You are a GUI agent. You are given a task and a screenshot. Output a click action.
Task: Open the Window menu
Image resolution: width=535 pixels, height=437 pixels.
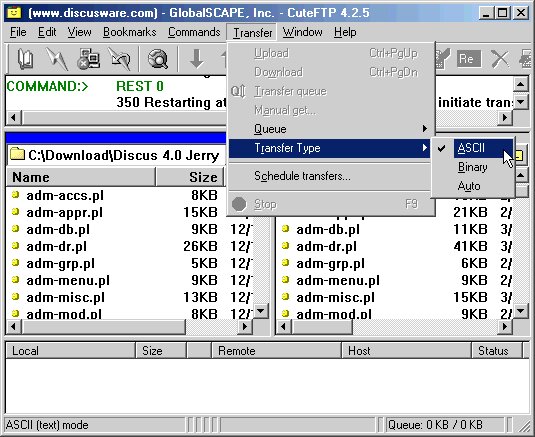pyautogui.click(x=302, y=32)
